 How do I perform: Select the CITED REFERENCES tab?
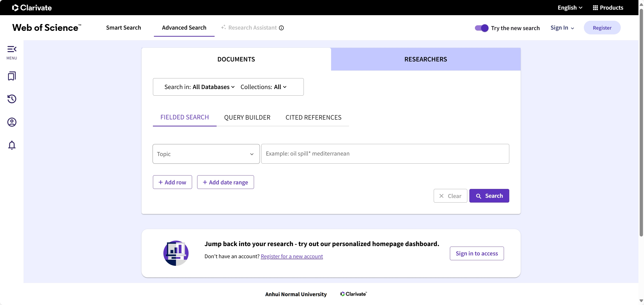pyautogui.click(x=313, y=117)
